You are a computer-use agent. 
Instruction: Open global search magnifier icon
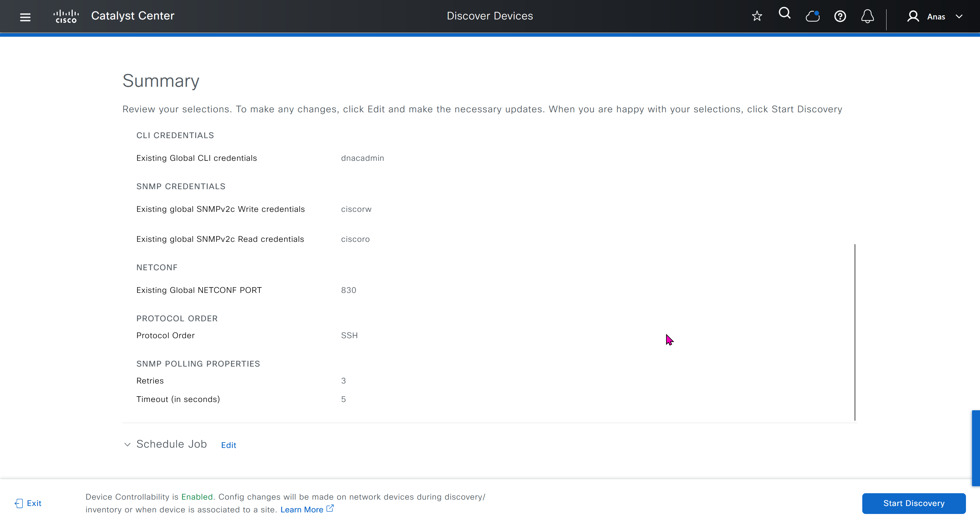pos(784,14)
